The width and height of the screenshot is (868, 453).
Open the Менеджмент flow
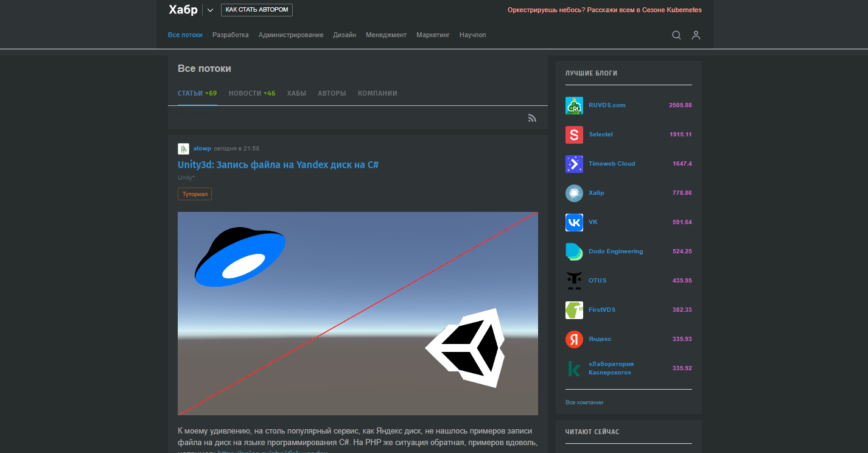[386, 35]
